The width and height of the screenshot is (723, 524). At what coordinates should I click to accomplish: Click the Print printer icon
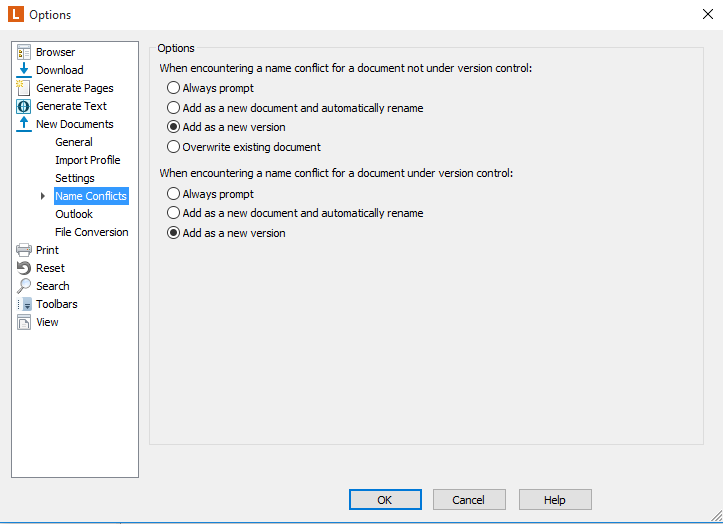tap(24, 250)
